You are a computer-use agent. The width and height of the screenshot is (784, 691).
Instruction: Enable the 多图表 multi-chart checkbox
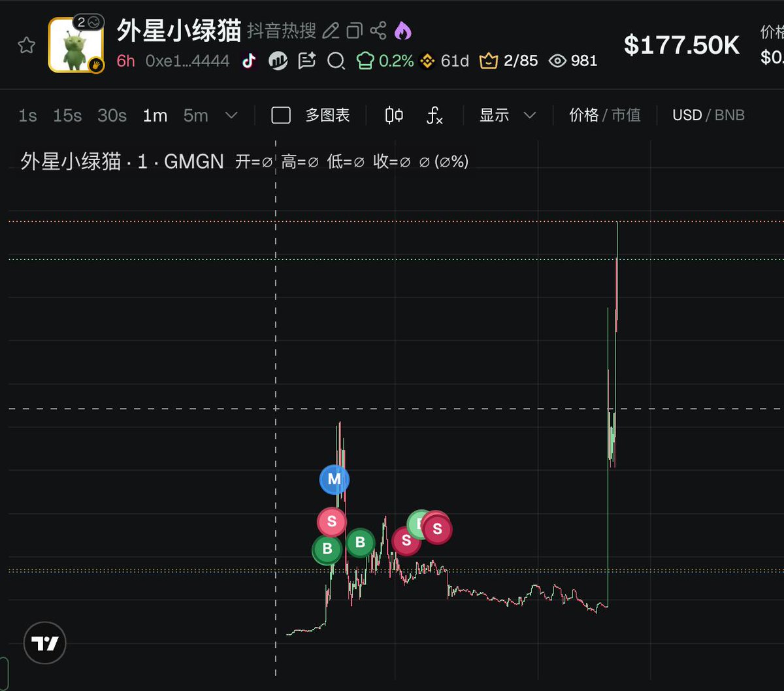(280, 114)
